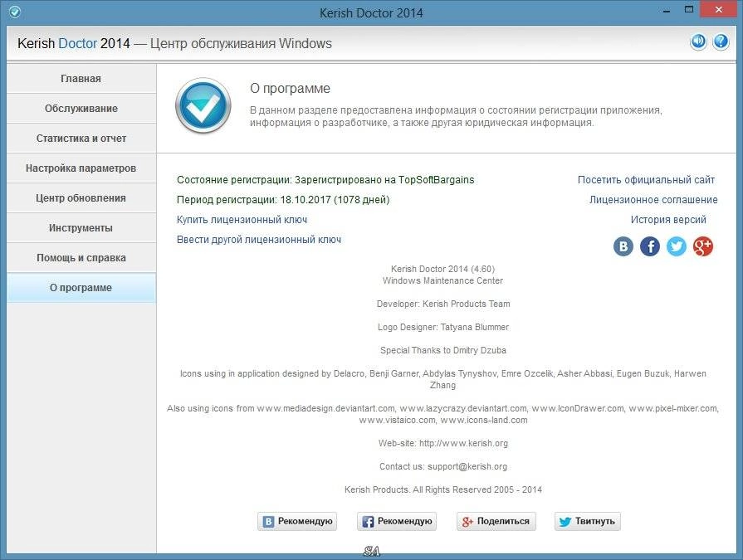The width and height of the screenshot is (743, 560).
Task: Click Special Thanks to Dmitry Dzuba text
Action: coord(443,350)
